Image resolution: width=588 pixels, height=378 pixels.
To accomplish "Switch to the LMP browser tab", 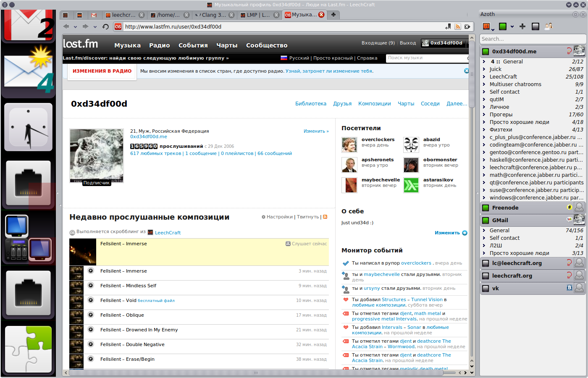I will tap(259, 15).
